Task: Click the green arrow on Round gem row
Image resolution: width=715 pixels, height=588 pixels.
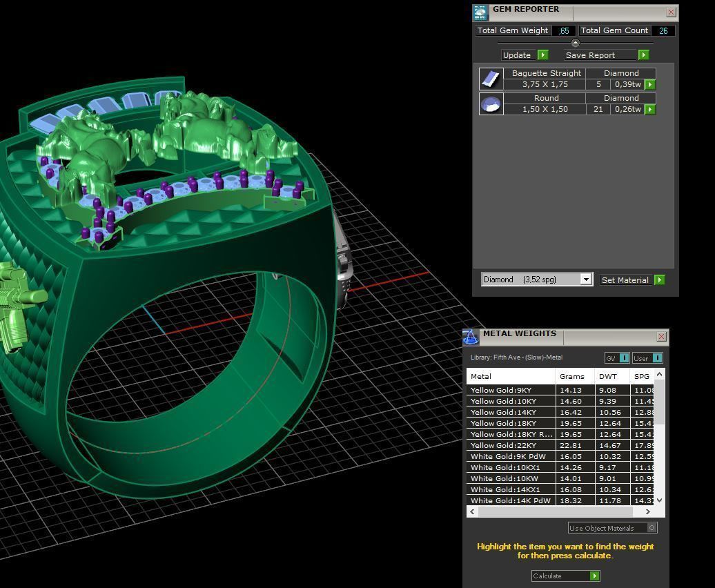Action: [650, 110]
